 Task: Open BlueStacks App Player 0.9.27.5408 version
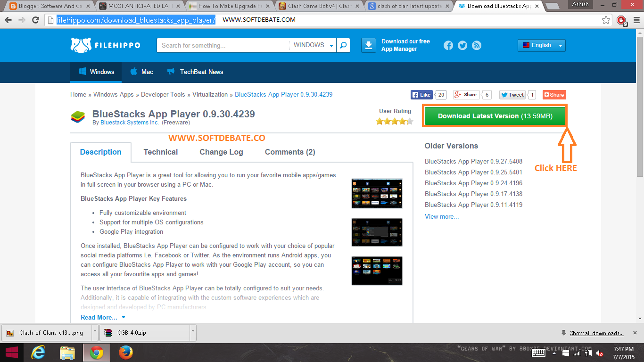(473, 161)
